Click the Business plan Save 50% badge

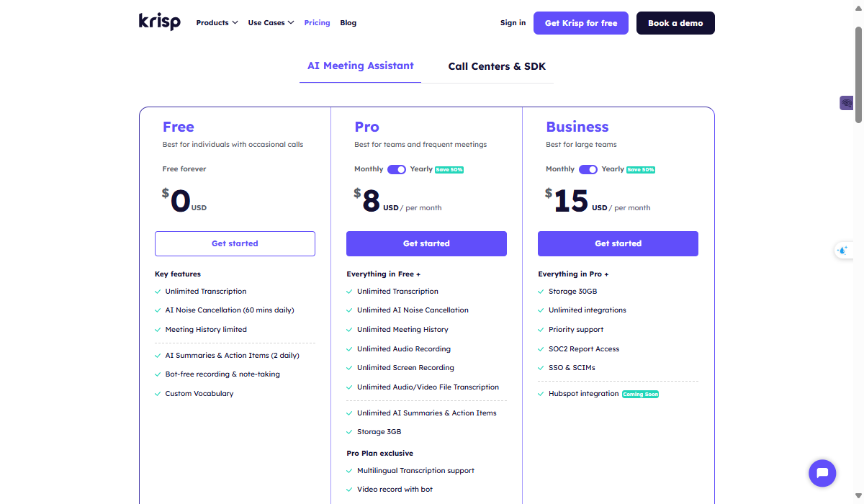pos(640,170)
